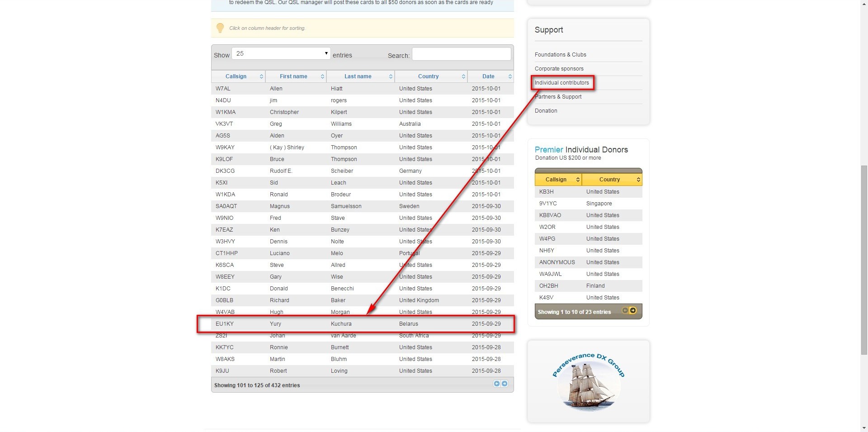Sort Premier Donors by Country

click(609, 180)
